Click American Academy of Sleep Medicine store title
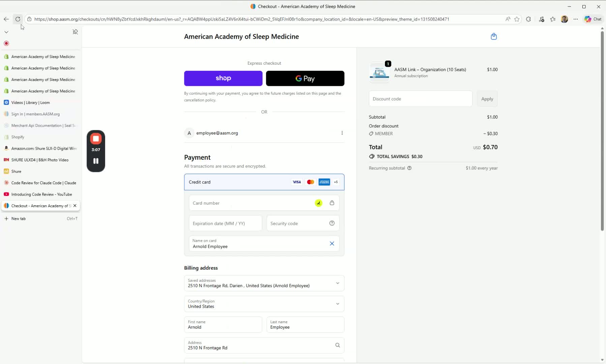The image size is (606, 364). click(x=241, y=36)
